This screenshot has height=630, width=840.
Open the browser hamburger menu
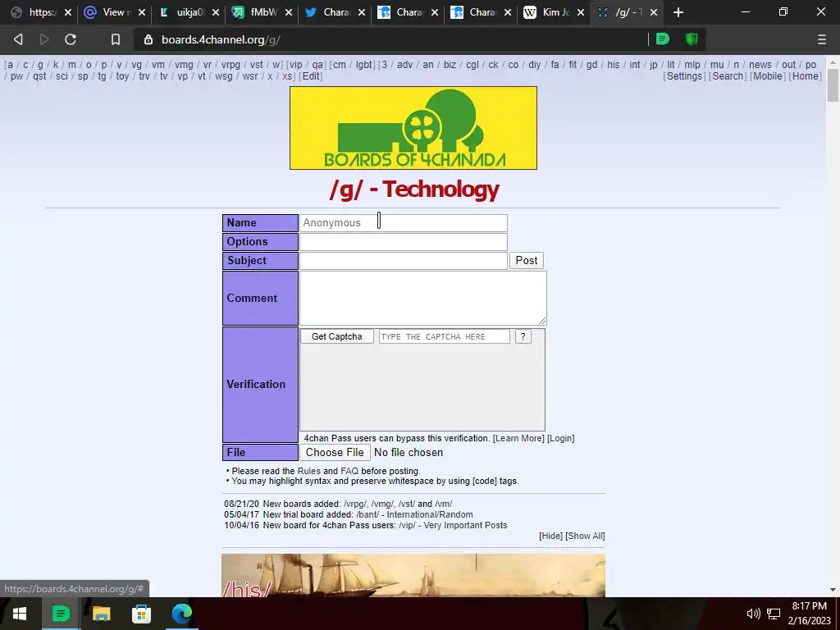(x=822, y=39)
